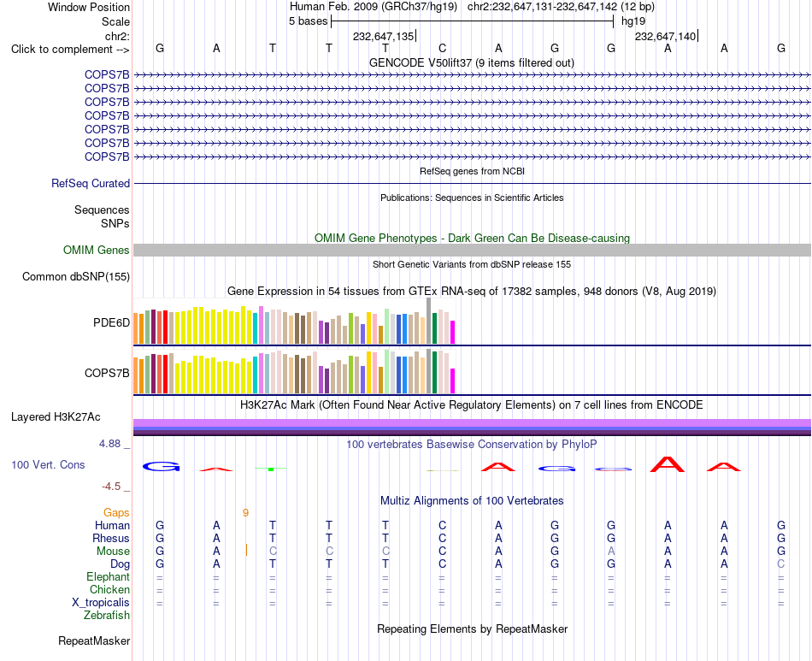
Task: Select the 'Elephant' alignment row label
Action: [108, 576]
